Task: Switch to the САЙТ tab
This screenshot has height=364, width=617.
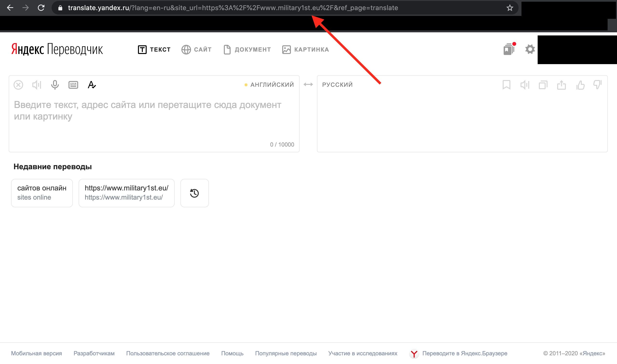Action: coord(196,50)
